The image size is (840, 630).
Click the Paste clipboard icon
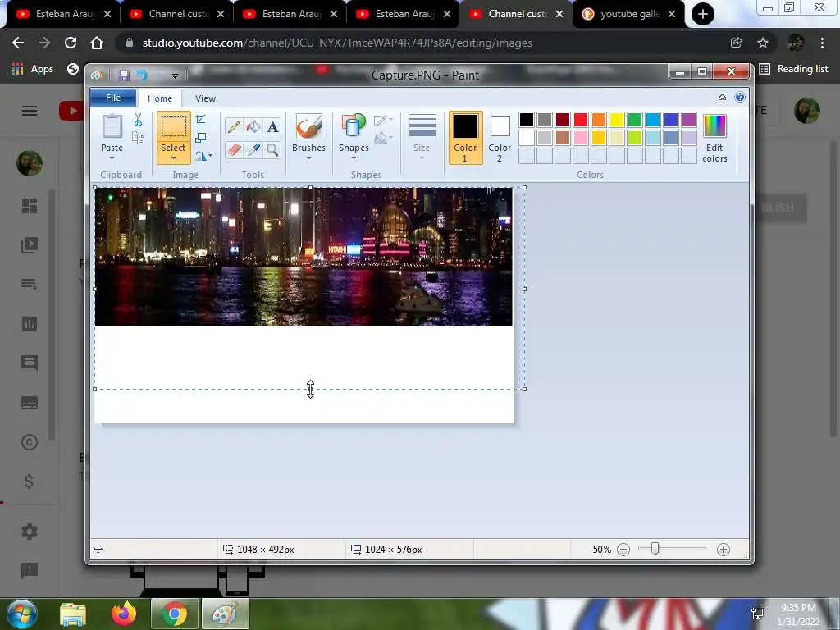[112, 127]
